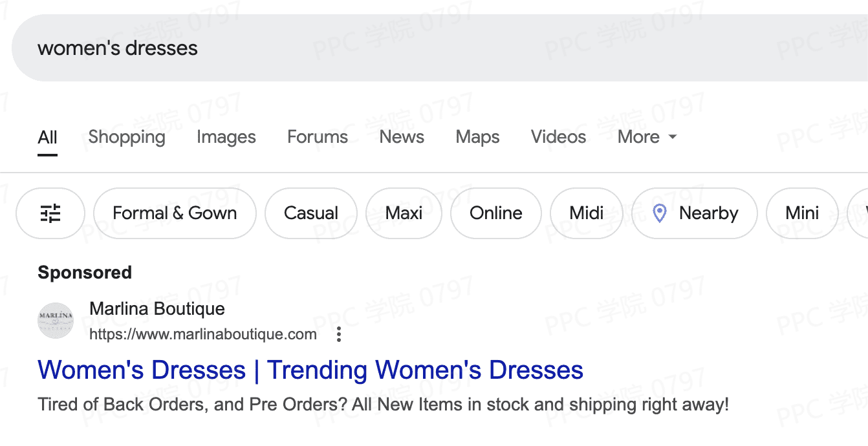This screenshot has height=446, width=868.
Task: Expand the More dropdown menu
Action: [x=647, y=137]
